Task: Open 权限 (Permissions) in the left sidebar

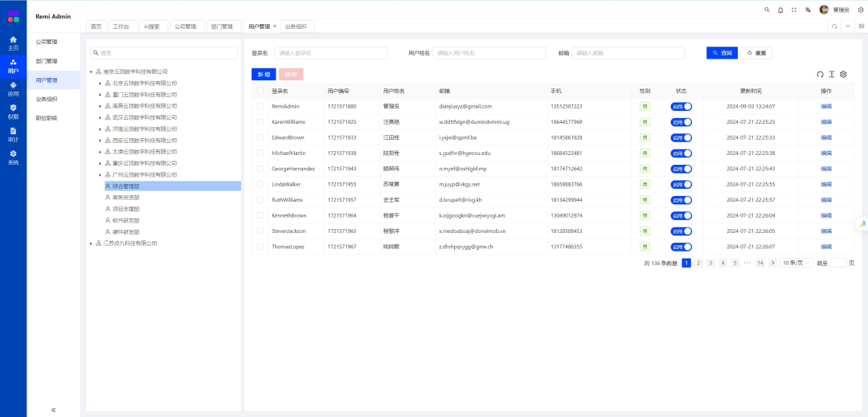Action: pyautogui.click(x=13, y=112)
